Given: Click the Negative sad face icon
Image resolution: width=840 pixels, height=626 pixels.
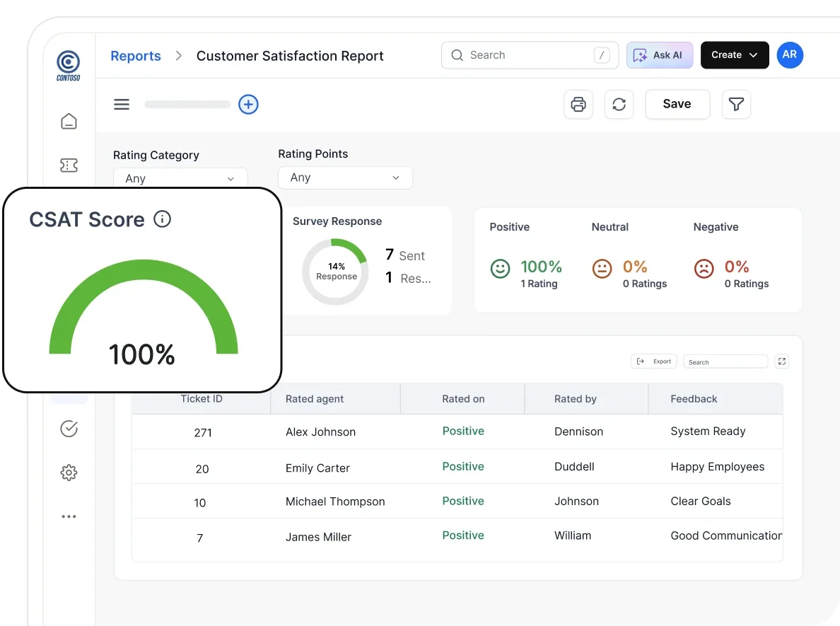Looking at the screenshot, I should [x=704, y=269].
